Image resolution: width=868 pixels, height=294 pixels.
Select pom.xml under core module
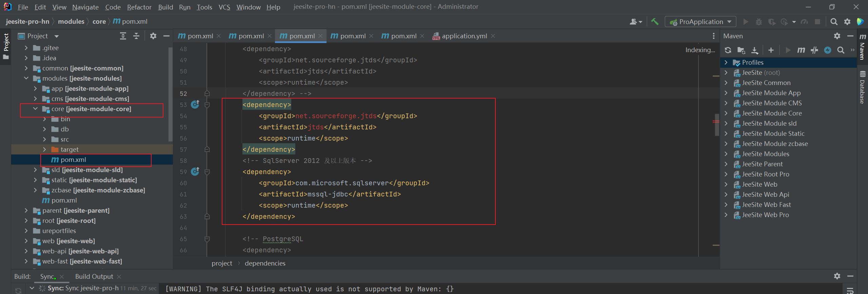point(73,160)
